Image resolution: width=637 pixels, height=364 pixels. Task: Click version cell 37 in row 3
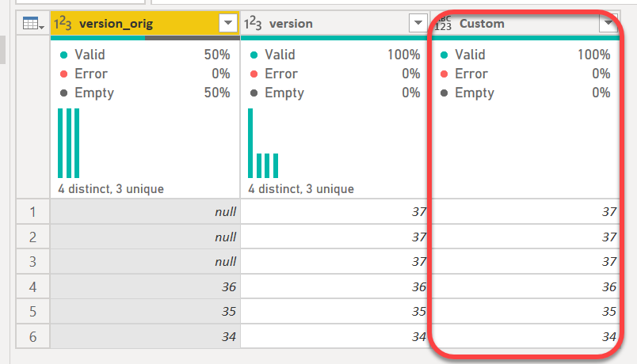click(x=335, y=261)
